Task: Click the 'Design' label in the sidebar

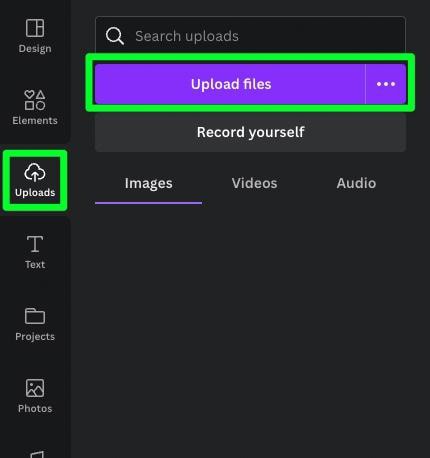Action: [x=35, y=49]
